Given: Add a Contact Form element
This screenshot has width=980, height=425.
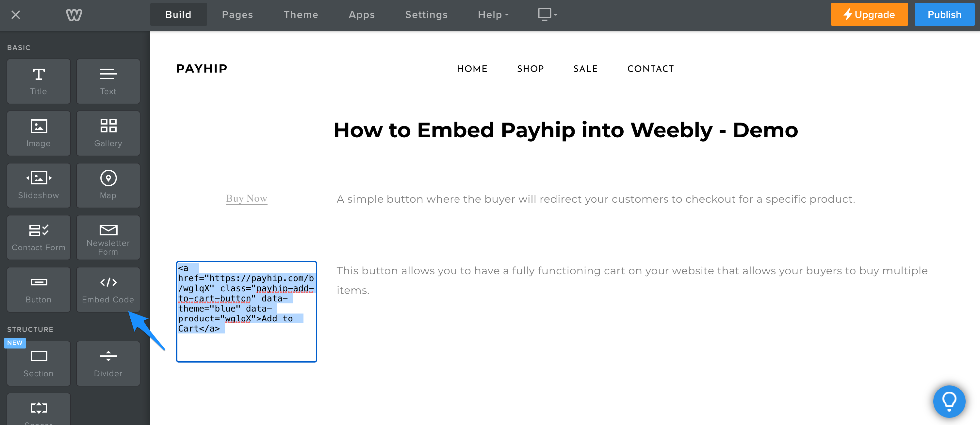Looking at the screenshot, I should [x=39, y=237].
